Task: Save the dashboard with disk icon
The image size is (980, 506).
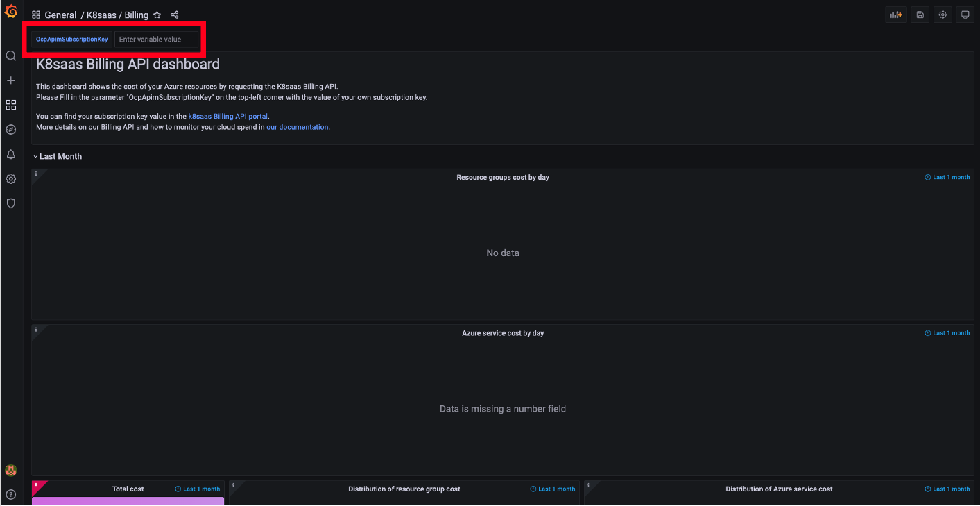Action: click(920, 15)
